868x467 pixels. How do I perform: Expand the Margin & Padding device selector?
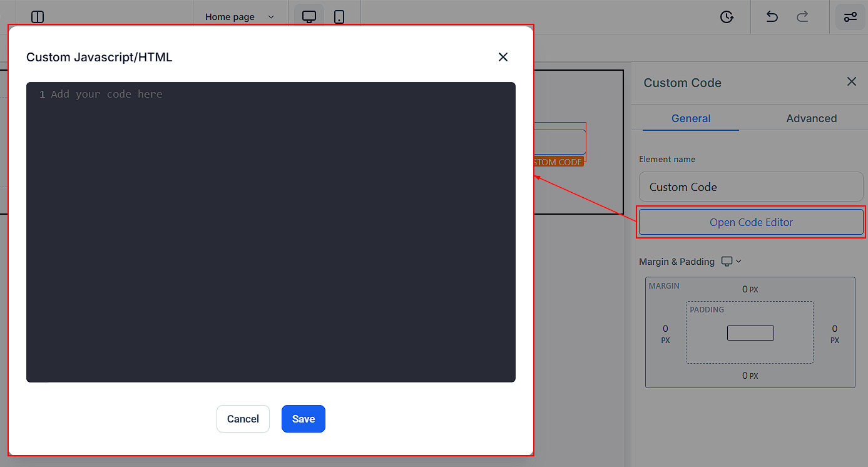tap(731, 262)
